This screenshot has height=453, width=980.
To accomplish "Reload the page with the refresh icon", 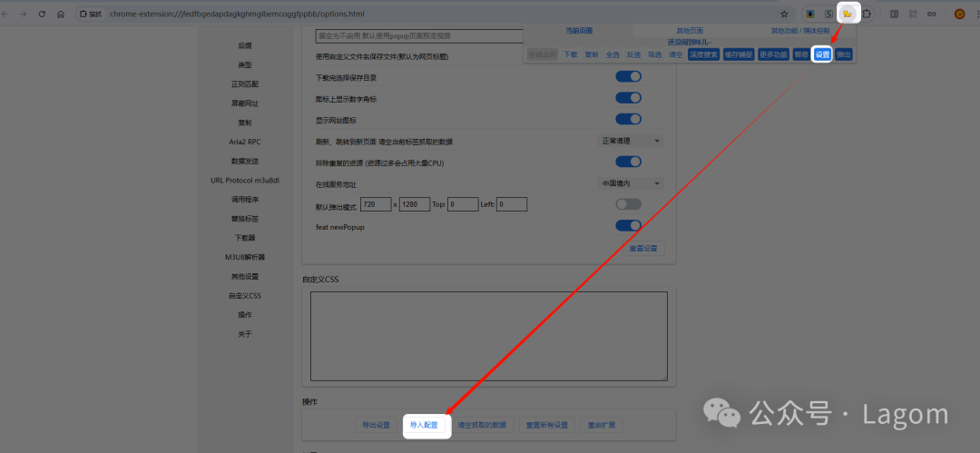I will [42, 14].
